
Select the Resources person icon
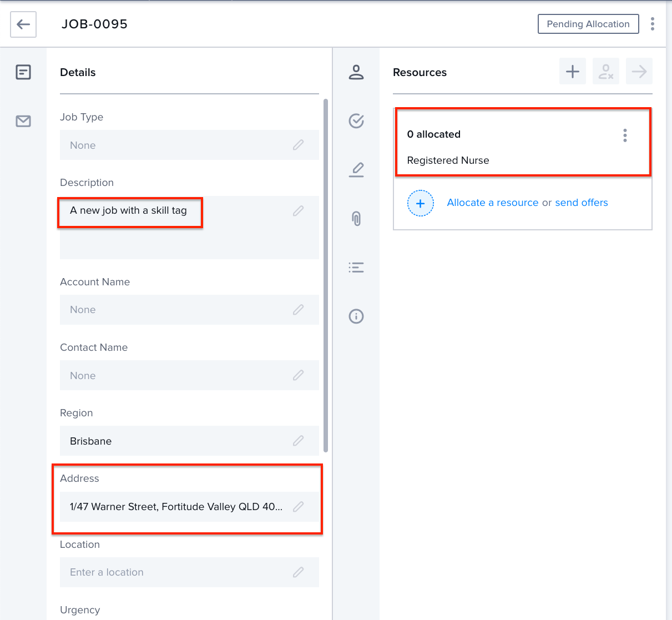tap(356, 72)
